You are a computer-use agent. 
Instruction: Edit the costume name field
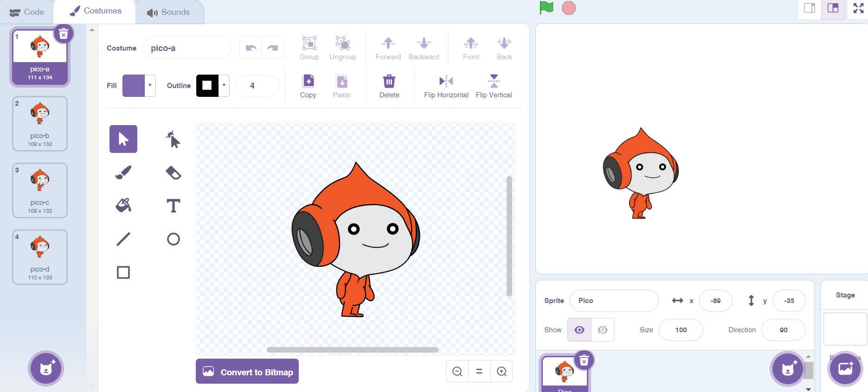click(x=186, y=48)
